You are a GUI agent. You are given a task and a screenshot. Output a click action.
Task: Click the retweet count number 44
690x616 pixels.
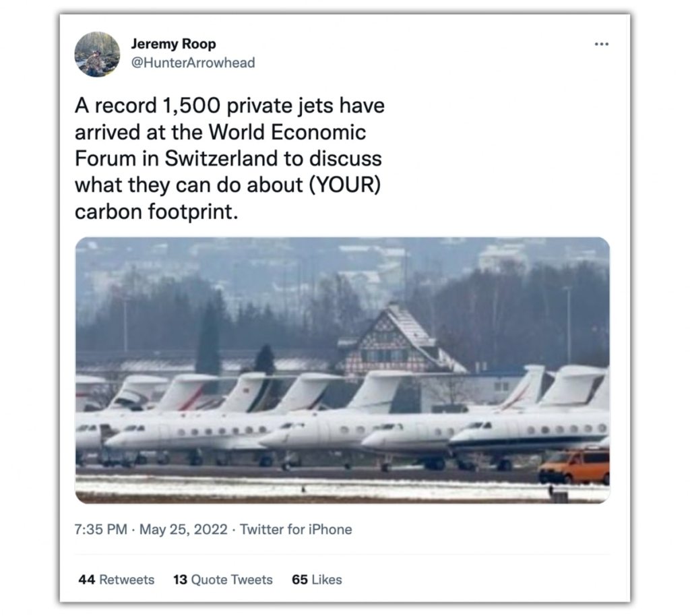pyautogui.click(x=86, y=580)
